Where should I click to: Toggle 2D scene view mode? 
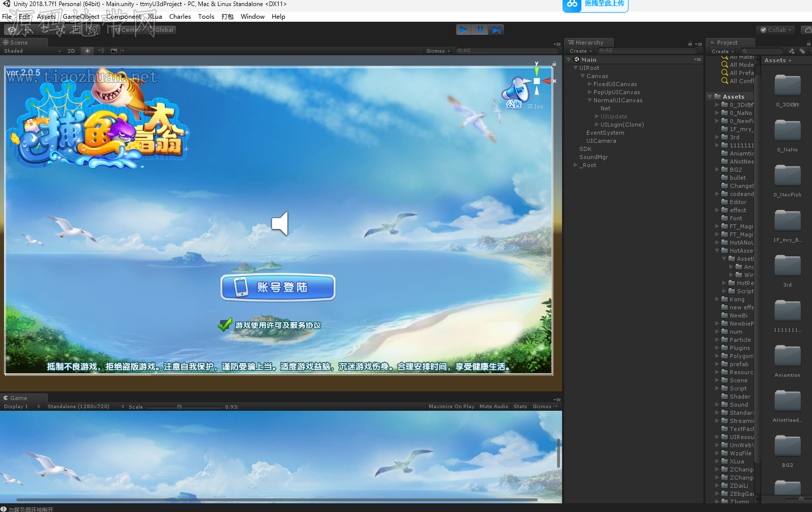pos(71,51)
